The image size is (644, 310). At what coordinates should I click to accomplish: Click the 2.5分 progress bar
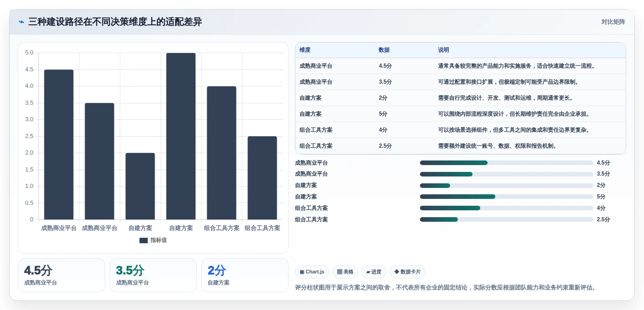tap(506, 219)
